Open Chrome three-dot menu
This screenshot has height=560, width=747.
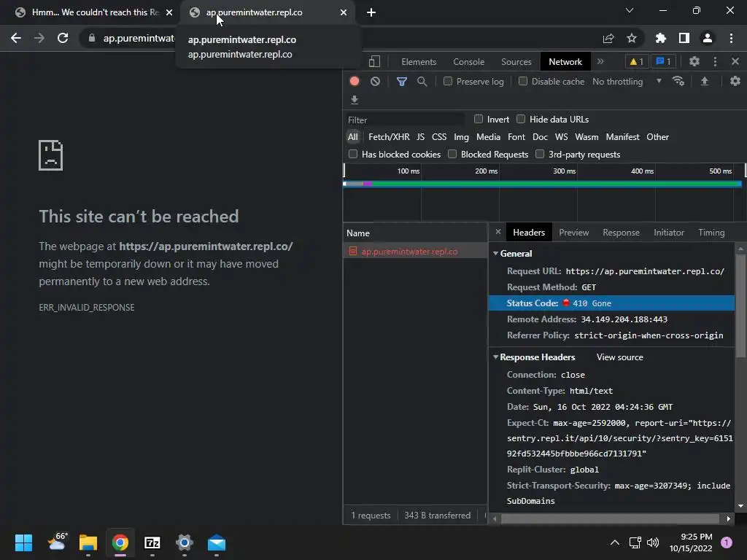(731, 38)
